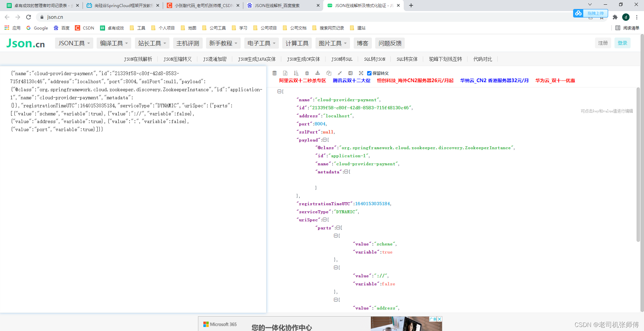The width and height of the screenshot is (644, 331).
Task: Click the browser forward arrow
Action: click(18, 17)
